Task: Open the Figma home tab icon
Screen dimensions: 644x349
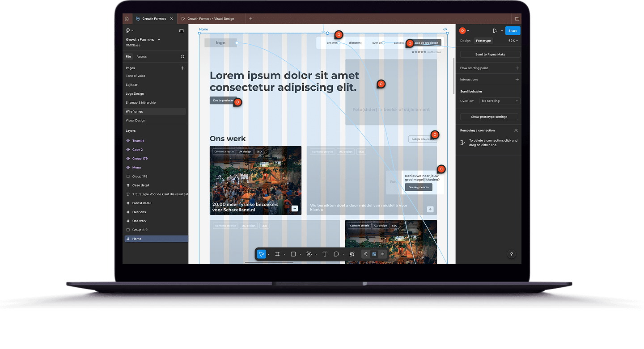Action: [x=127, y=19]
